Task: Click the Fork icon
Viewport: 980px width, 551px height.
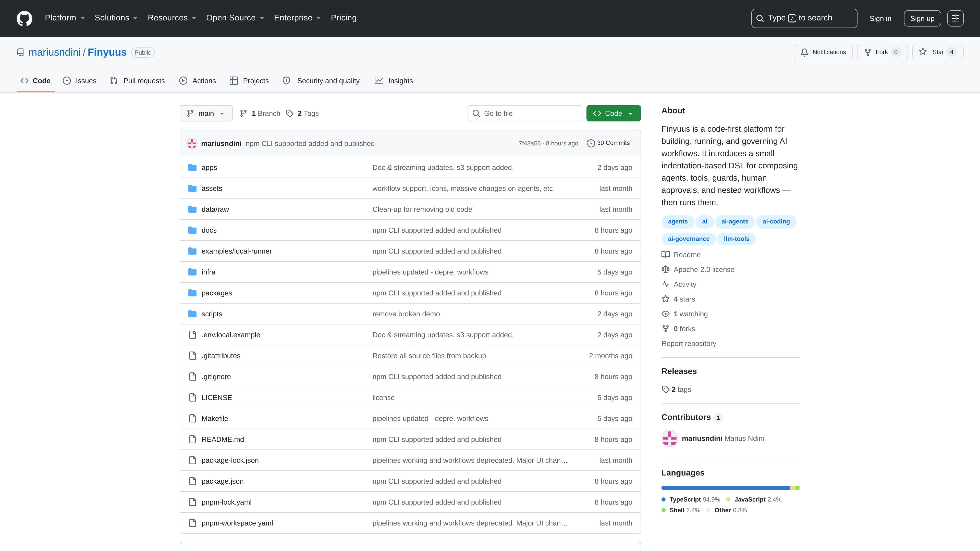Action: click(867, 53)
